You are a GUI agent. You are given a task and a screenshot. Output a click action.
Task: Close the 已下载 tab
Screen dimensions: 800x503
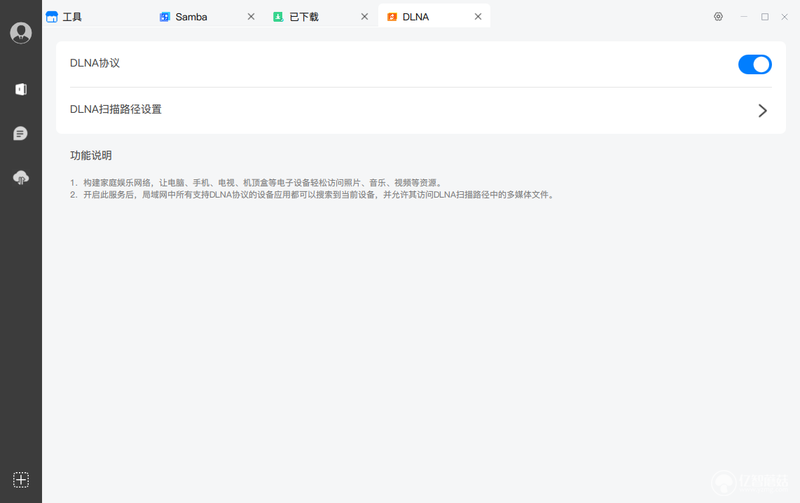tap(364, 17)
